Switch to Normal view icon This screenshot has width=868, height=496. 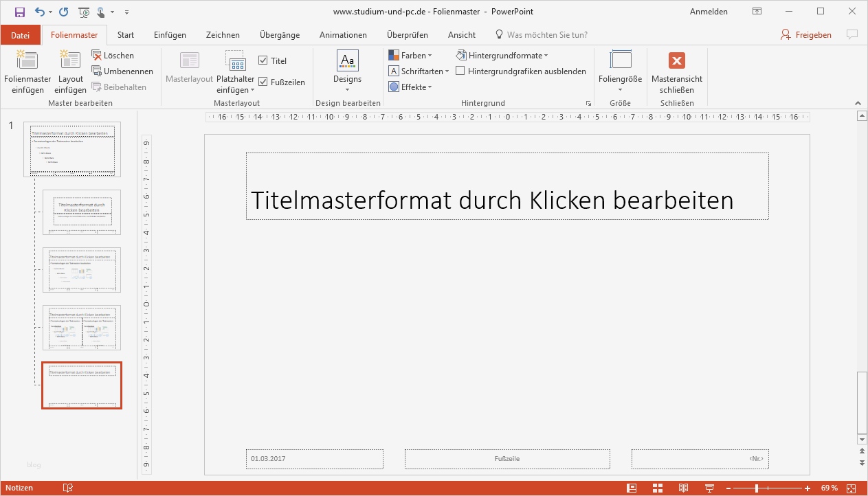632,488
